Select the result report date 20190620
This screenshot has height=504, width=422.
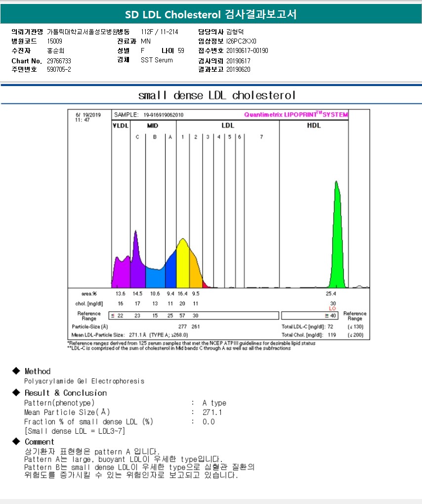coord(238,69)
